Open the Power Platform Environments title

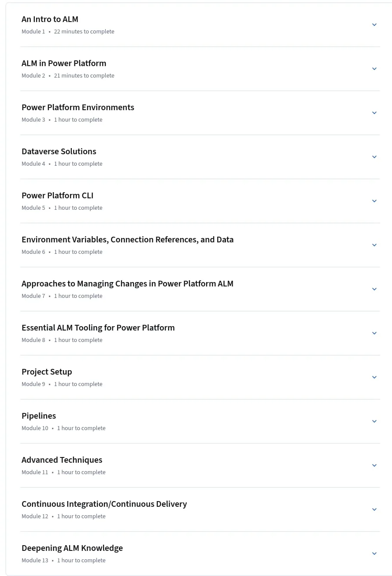pyautogui.click(x=78, y=108)
